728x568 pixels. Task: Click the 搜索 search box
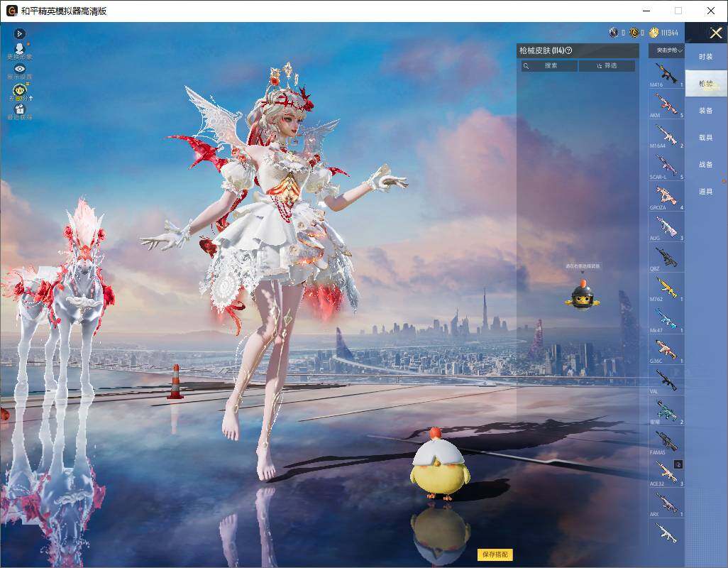550,66
